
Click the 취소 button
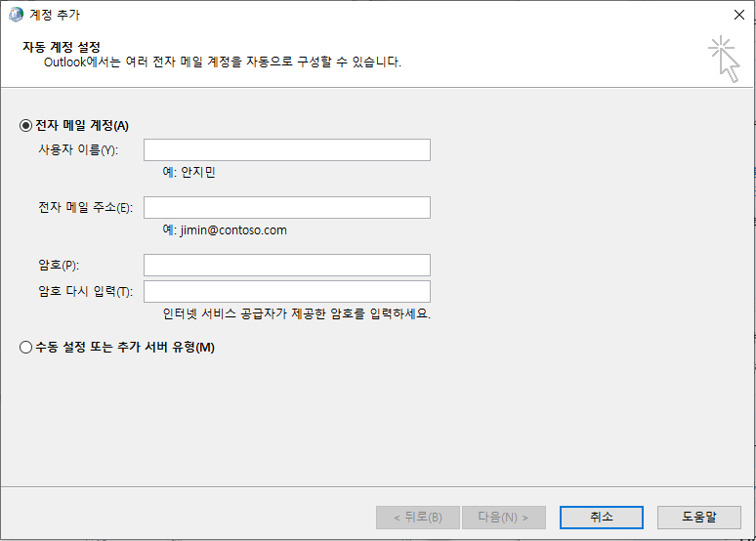click(x=602, y=518)
